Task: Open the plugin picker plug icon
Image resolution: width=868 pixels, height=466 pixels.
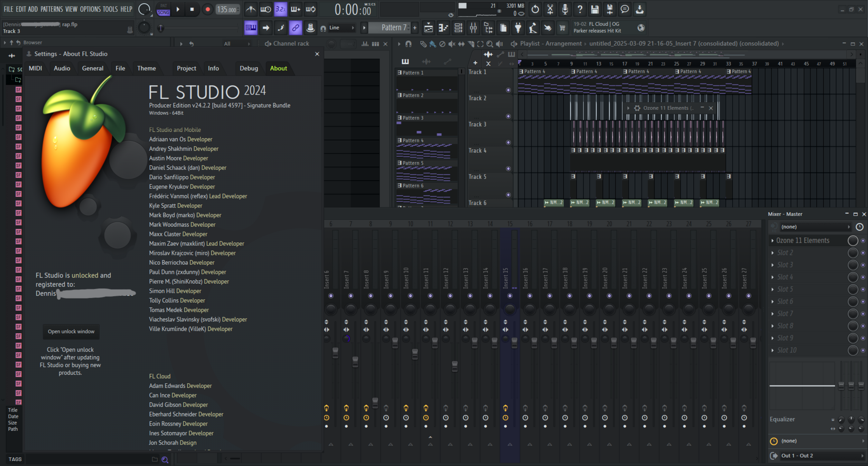Action: [518, 28]
